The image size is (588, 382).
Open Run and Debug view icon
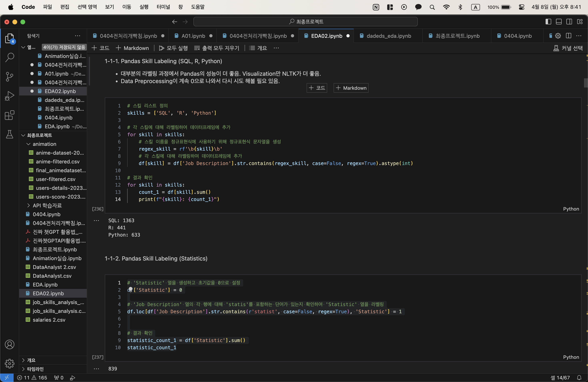tap(9, 96)
